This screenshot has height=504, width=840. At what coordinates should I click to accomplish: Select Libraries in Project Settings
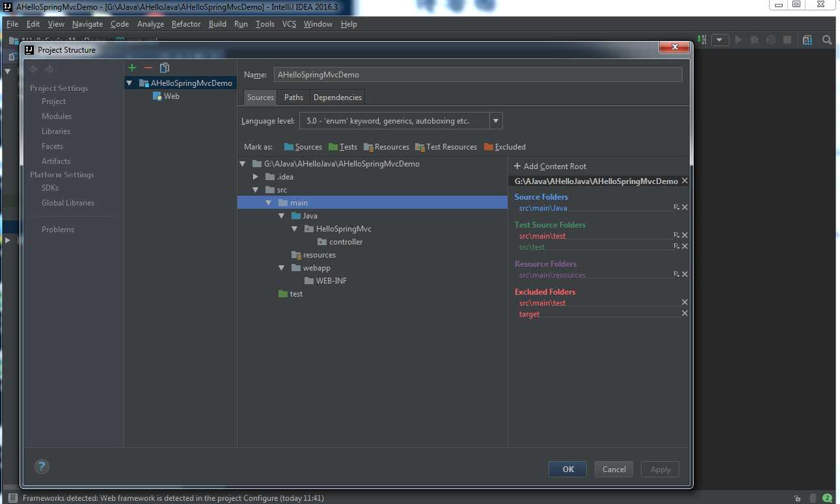point(56,131)
